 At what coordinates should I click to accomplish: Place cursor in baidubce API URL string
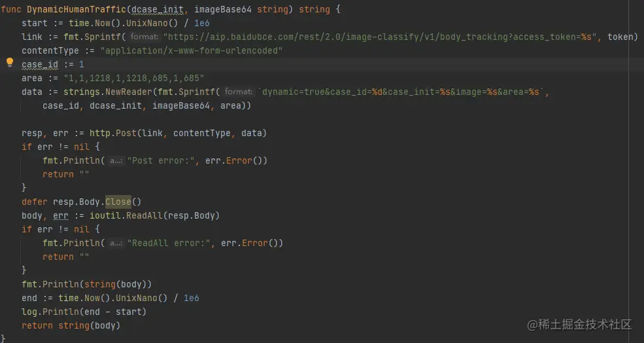(x=380, y=37)
